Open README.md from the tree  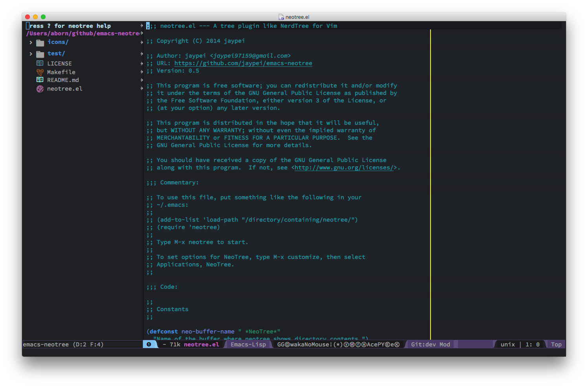[x=63, y=80]
